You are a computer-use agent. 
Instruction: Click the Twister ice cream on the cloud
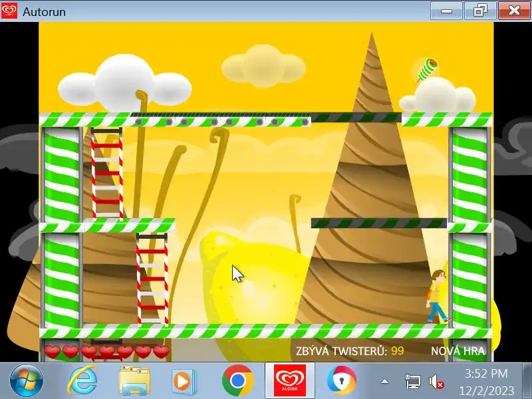tap(427, 70)
